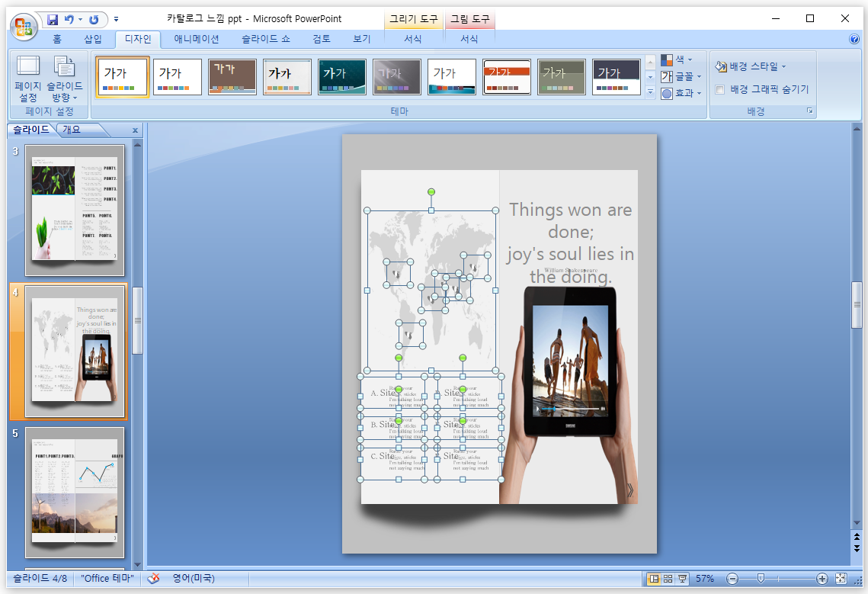Apply the brown theme thumbnail

pos(232,77)
